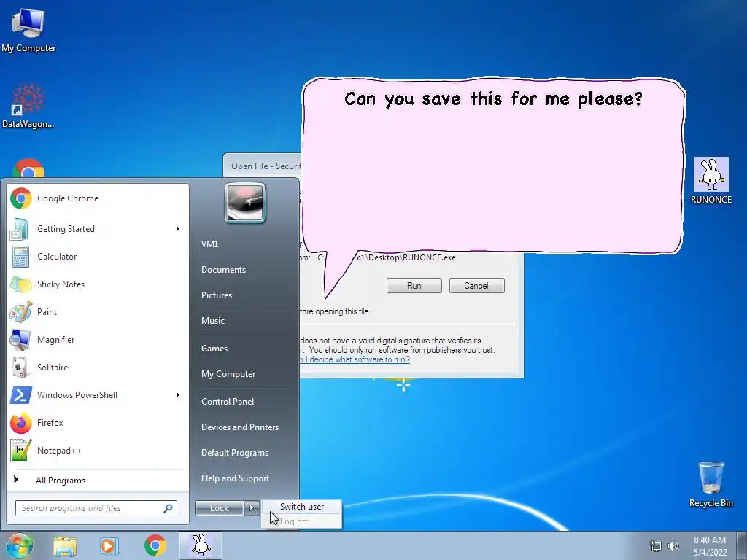Click the Solitaire cards icon
Viewport: 747px width, 560px height.
pos(20,367)
